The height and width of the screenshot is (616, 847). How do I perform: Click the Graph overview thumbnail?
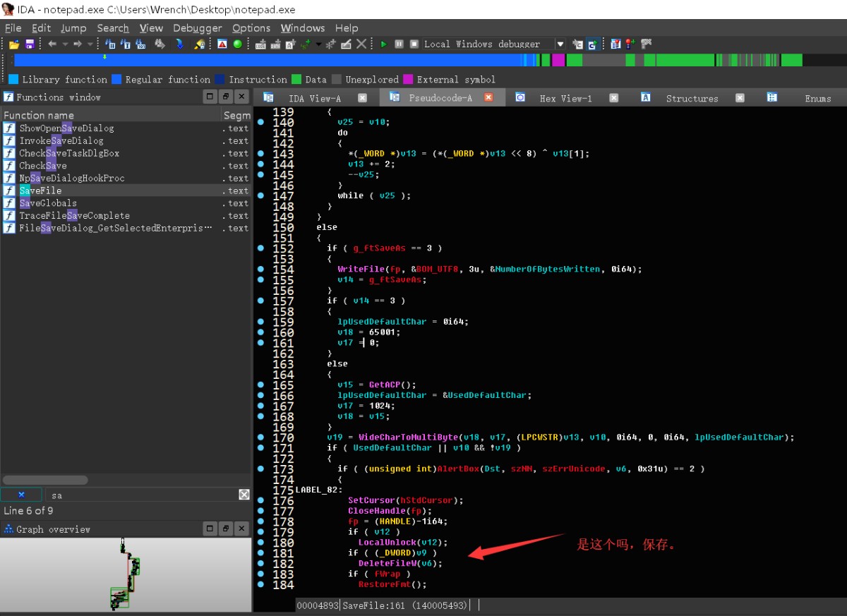[x=126, y=574]
